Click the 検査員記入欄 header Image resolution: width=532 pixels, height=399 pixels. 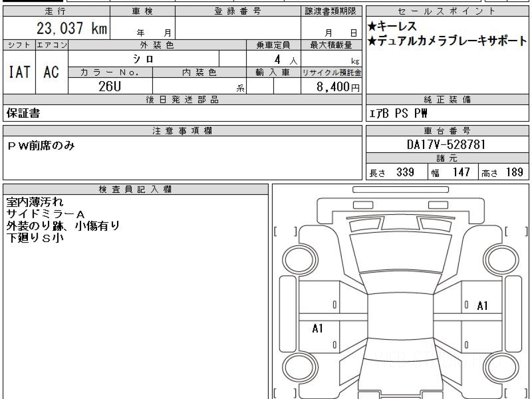tap(136, 189)
